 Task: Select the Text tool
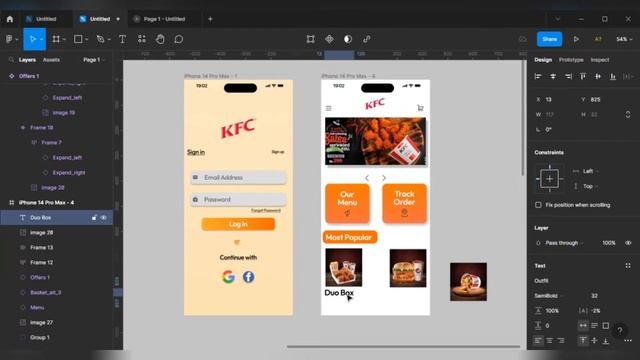click(122, 39)
